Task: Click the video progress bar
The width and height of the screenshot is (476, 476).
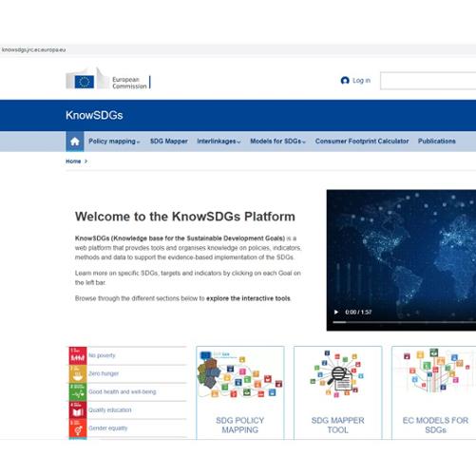Action: point(404,322)
